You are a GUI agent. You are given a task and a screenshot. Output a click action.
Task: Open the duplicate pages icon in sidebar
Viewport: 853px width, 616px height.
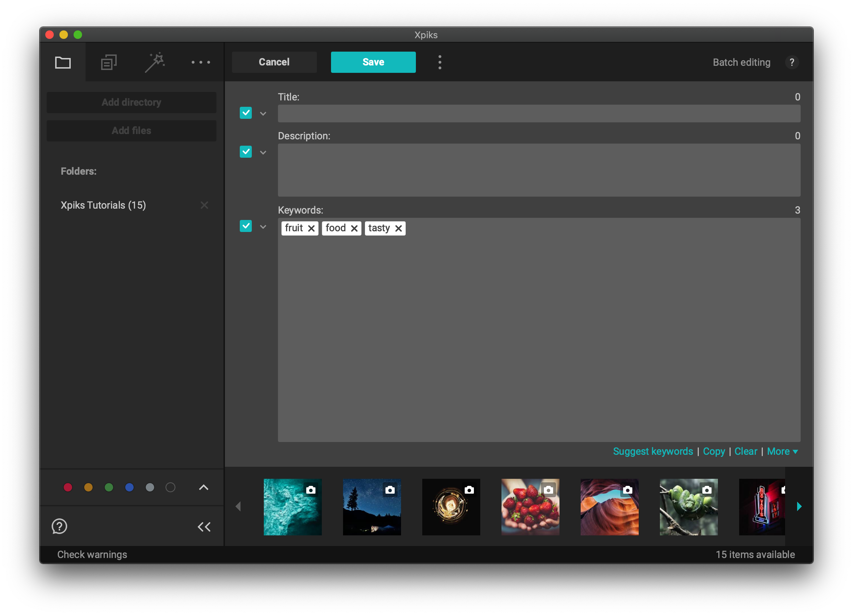click(109, 62)
